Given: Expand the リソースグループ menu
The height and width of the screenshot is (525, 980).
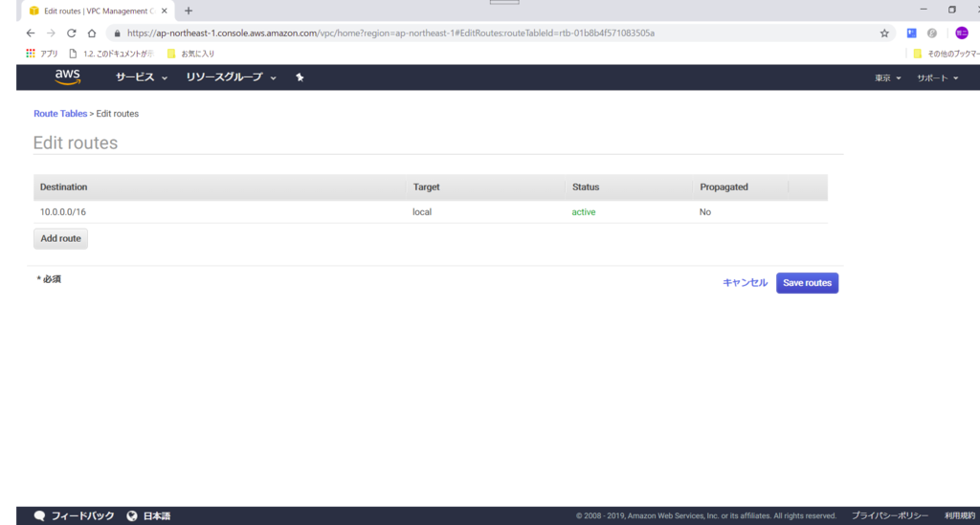Looking at the screenshot, I should pyautogui.click(x=231, y=77).
